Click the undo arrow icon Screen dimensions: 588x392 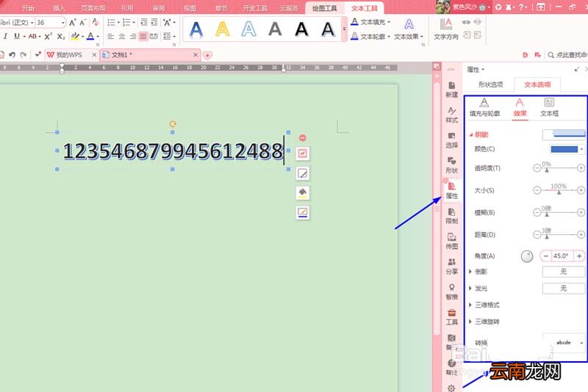pyautogui.click(x=12, y=55)
